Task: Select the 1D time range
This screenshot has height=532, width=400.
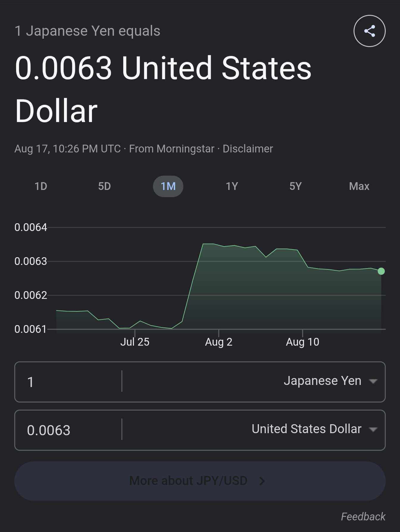Action: pos(41,186)
